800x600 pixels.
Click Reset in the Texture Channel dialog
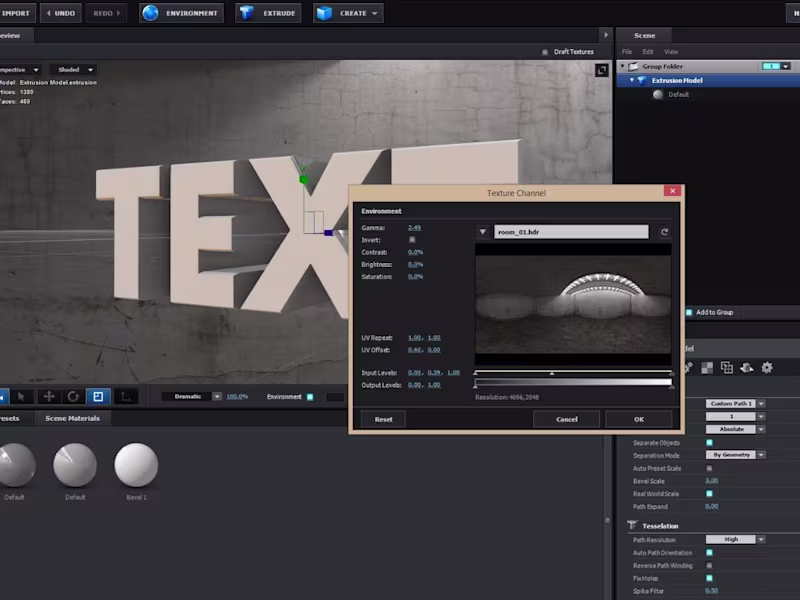click(x=383, y=419)
